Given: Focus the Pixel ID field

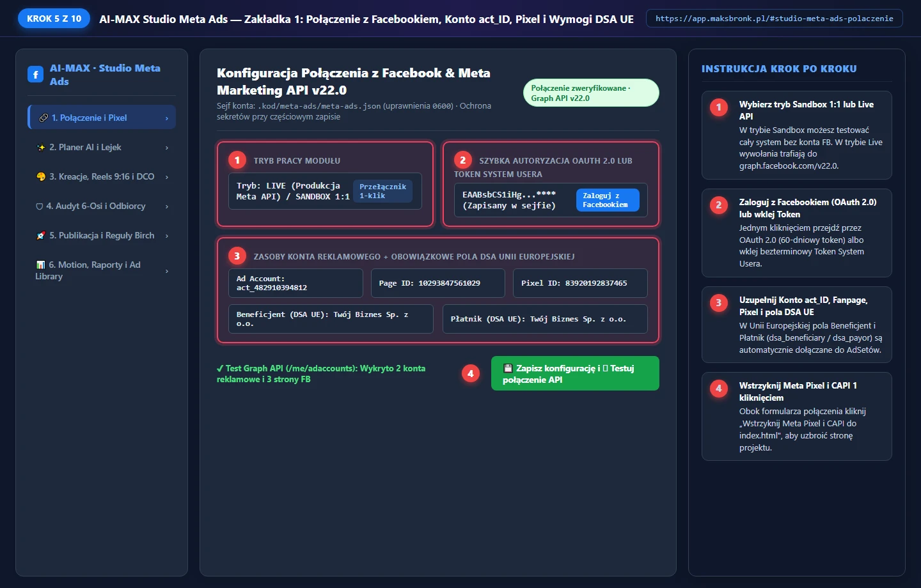Looking at the screenshot, I should click(580, 283).
